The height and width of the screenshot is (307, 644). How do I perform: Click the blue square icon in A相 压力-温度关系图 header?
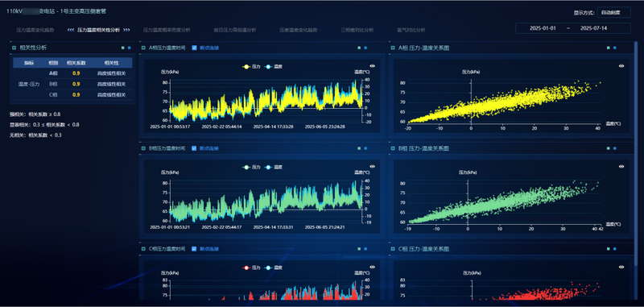[x=615, y=48]
